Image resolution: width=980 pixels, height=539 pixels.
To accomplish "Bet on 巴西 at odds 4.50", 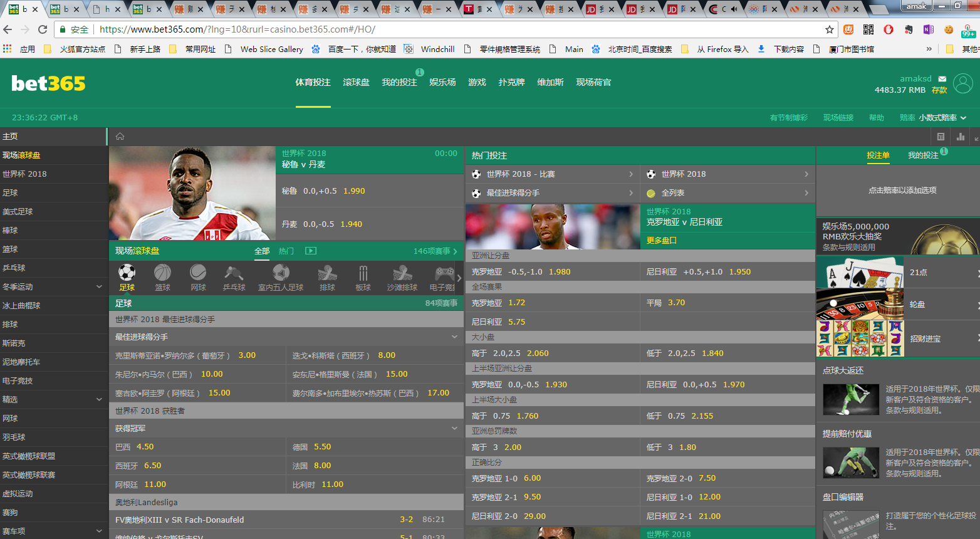I will coord(145,447).
